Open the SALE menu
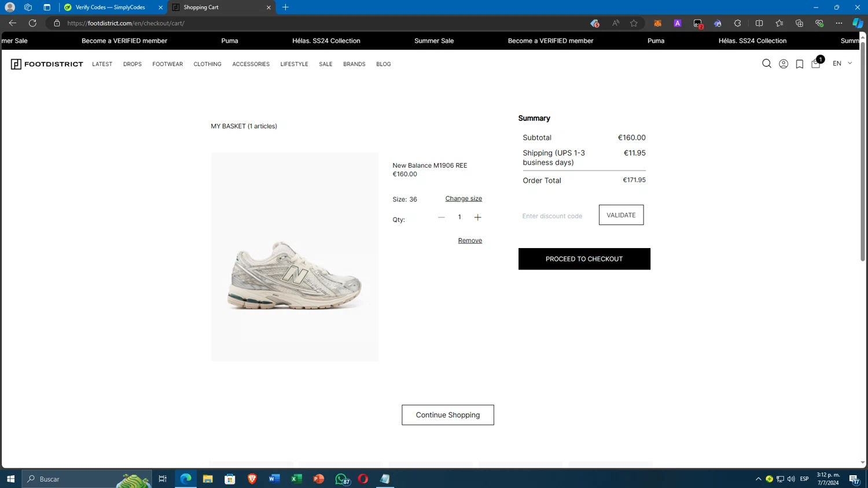The width and height of the screenshot is (868, 488). point(326,64)
